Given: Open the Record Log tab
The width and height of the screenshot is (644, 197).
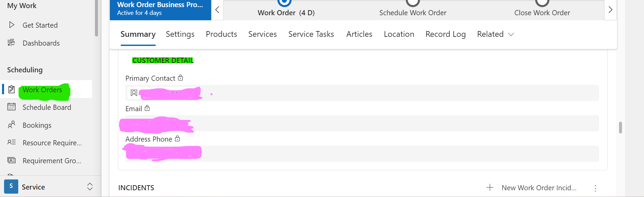Looking at the screenshot, I should pos(445,34).
